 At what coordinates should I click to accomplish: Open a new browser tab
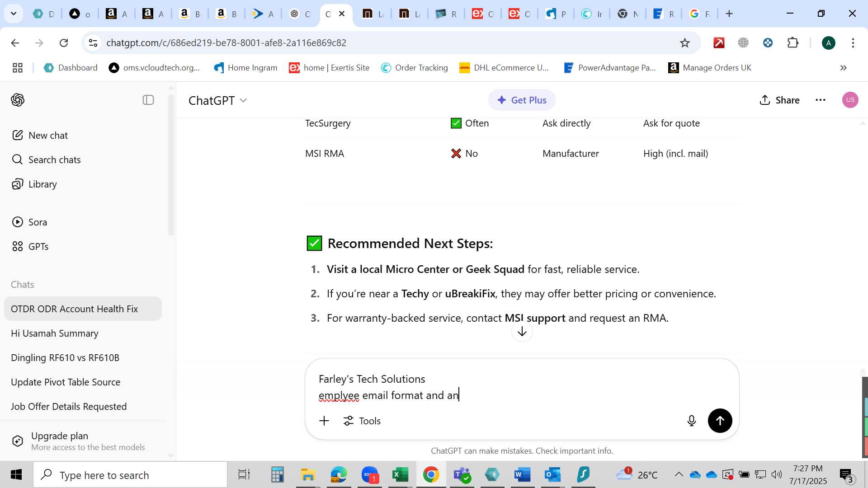pyautogui.click(x=729, y=14)
